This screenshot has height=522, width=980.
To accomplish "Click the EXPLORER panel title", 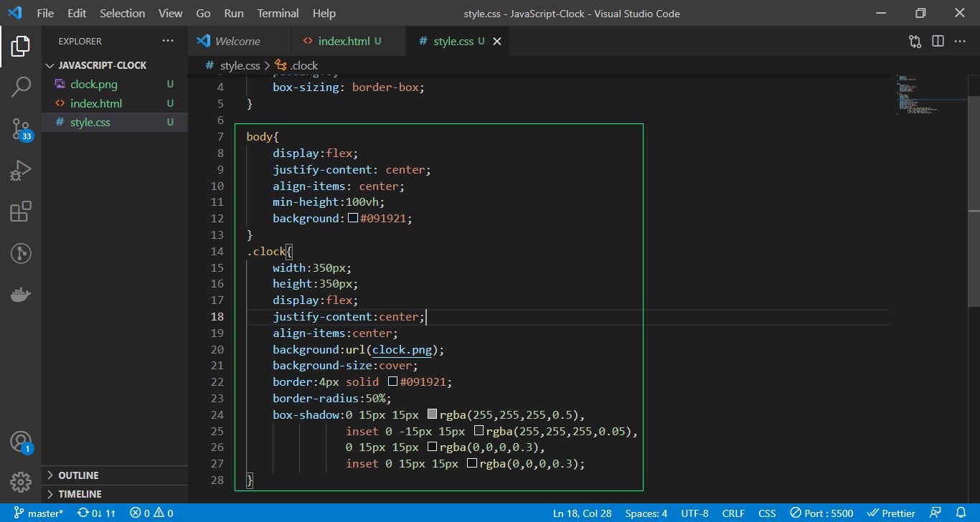I will pyautogui.click(x=80, y=42).
